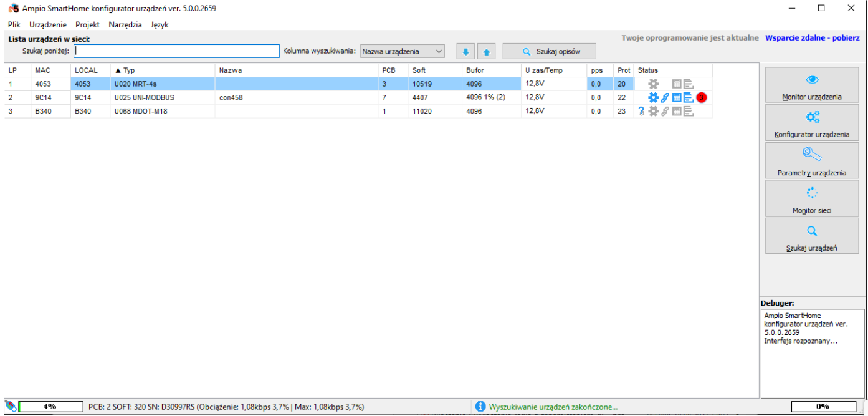Open the Wsparcie zdalne - pobierz link
This screenshot has width=868, height=416.
(813, 38)
